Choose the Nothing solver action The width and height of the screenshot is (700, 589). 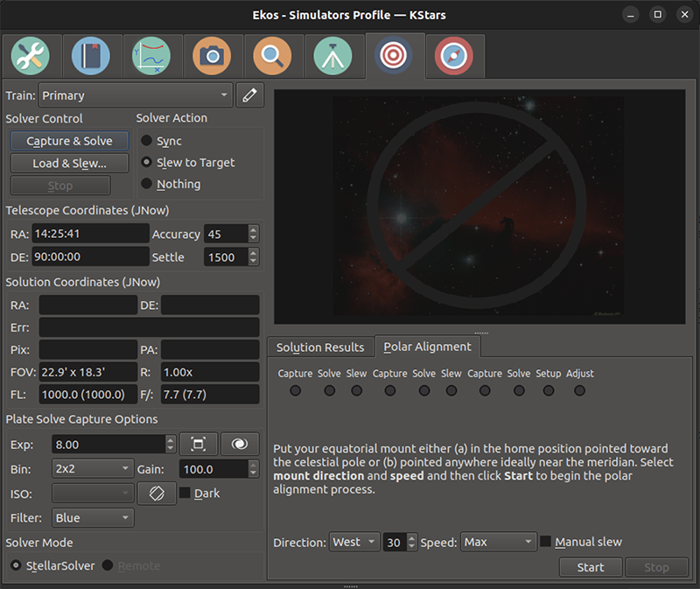click(x=147, y=185)
